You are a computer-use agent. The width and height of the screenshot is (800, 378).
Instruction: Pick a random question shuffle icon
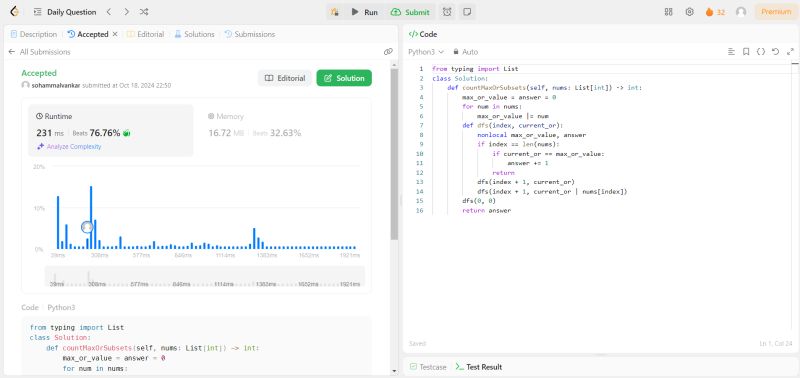pyautogui.click(x=144, y=12)
